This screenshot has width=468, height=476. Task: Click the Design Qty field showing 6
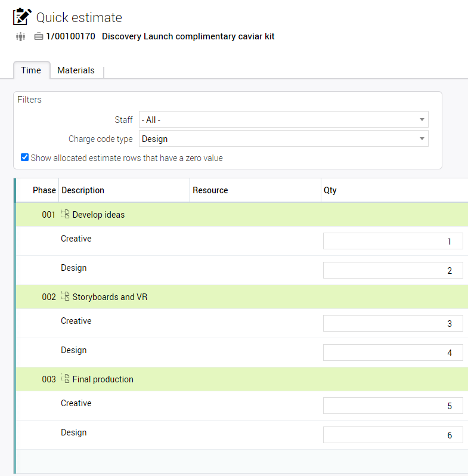[392, 435]
